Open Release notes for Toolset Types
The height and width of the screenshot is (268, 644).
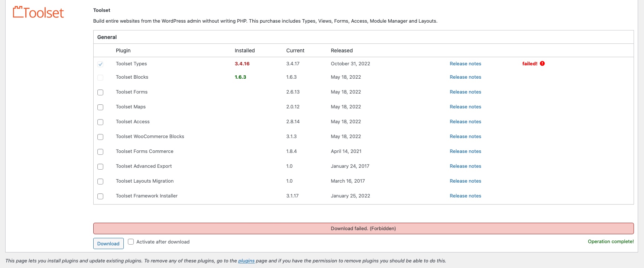pyautogui.click(x=465, y=64)
